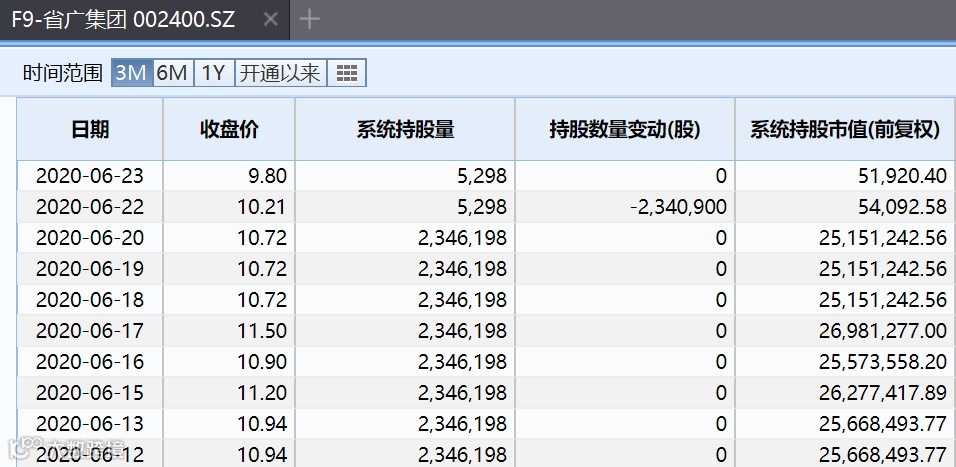The height and width of the screenshot is (467, 956).
Task: Select the date cell 2020-06-13
Action: click(x=90, y=424)
